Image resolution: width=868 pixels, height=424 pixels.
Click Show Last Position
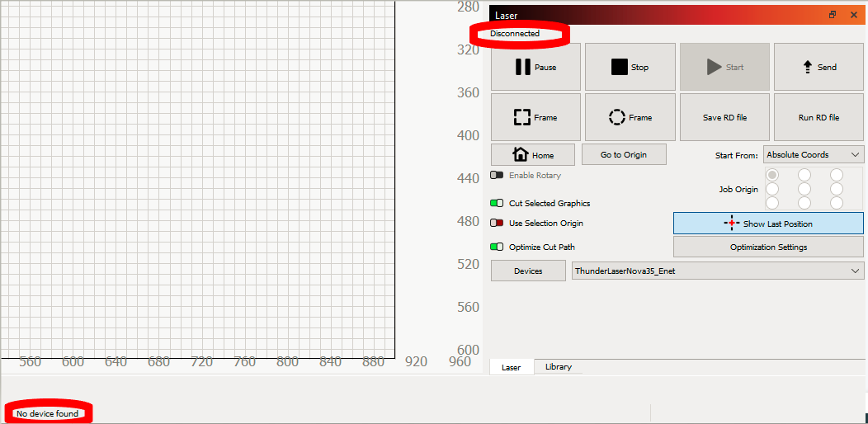click(768, 223)
